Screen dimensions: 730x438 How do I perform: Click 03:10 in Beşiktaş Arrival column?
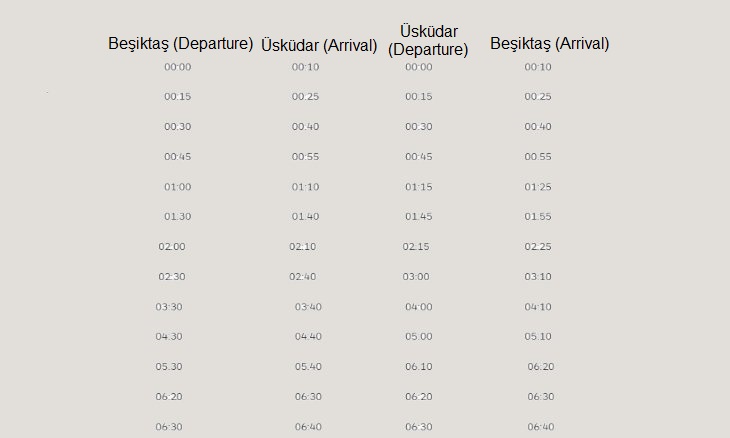pyautogui.click(x=538, y=277)
